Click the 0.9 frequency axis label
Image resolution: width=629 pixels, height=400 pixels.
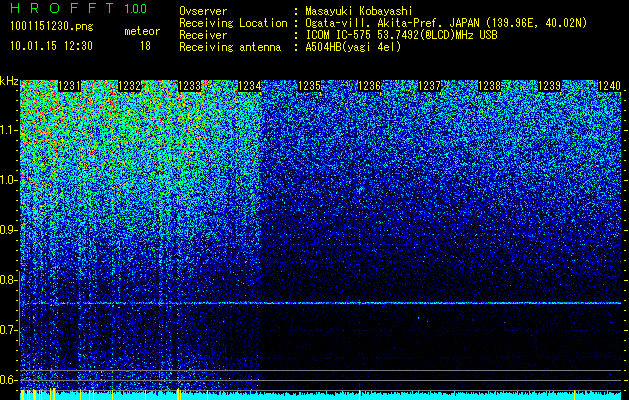click(8, 230)
